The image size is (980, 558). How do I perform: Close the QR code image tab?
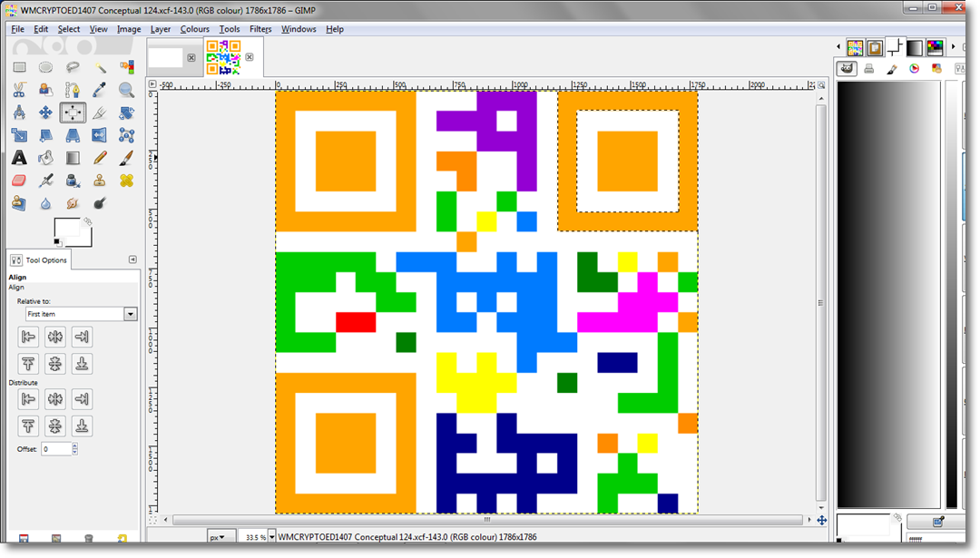(x=250, y=57)
